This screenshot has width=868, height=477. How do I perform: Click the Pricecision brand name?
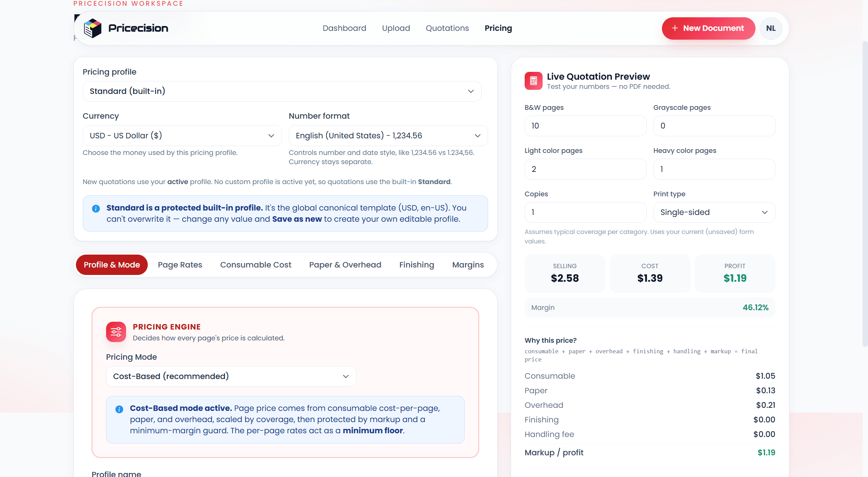click(x=138, y=28)
